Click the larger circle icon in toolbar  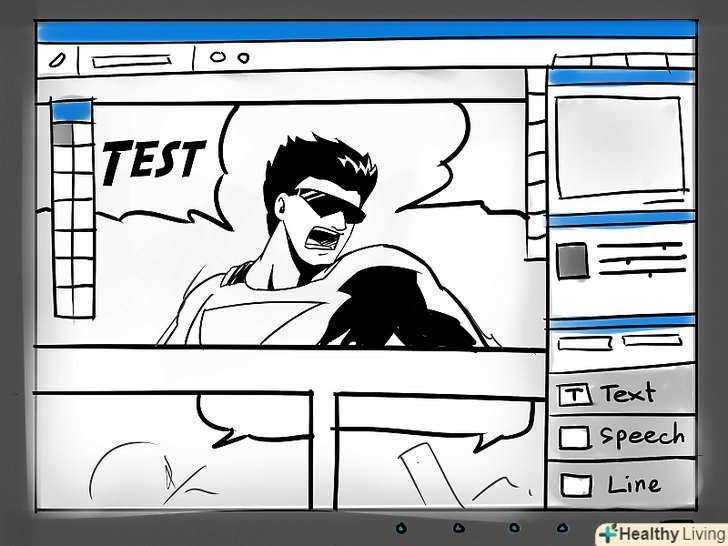[217, 57]
